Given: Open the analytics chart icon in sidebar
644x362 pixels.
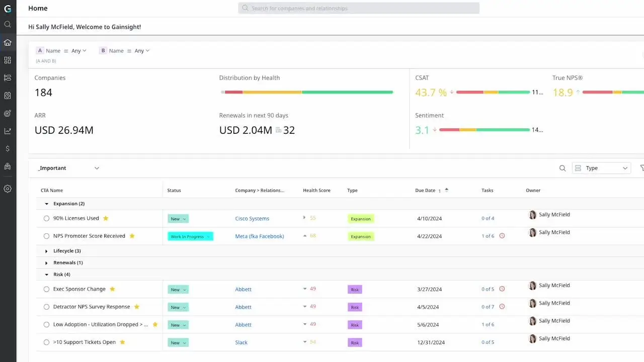Looking at the screenshot, I should 8,131.
